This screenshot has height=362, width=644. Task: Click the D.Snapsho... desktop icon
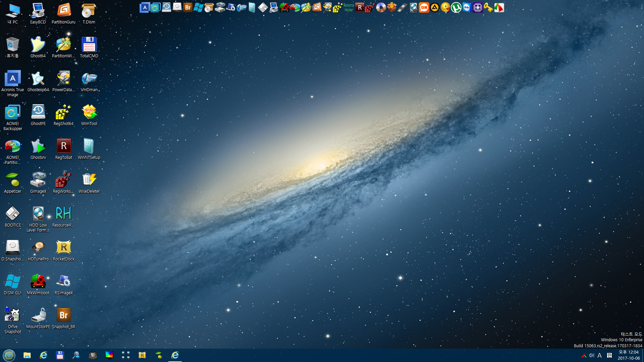(x=13, y=251)
